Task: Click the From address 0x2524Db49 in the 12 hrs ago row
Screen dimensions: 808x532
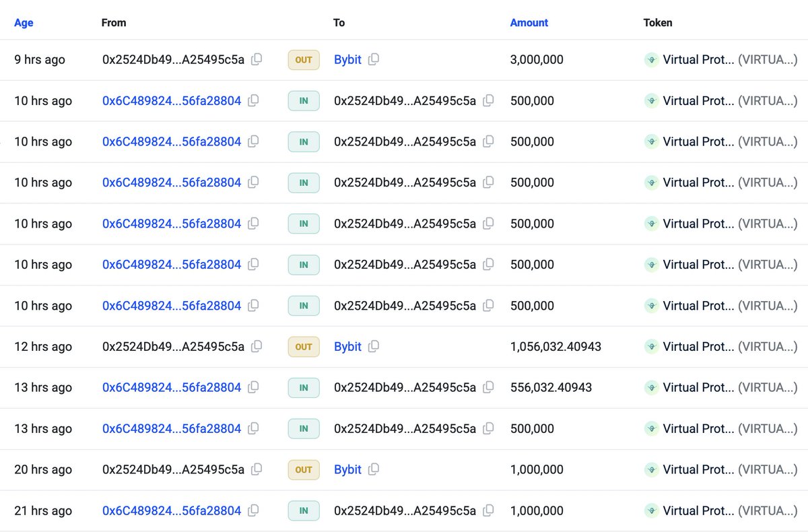Action: 173,346
